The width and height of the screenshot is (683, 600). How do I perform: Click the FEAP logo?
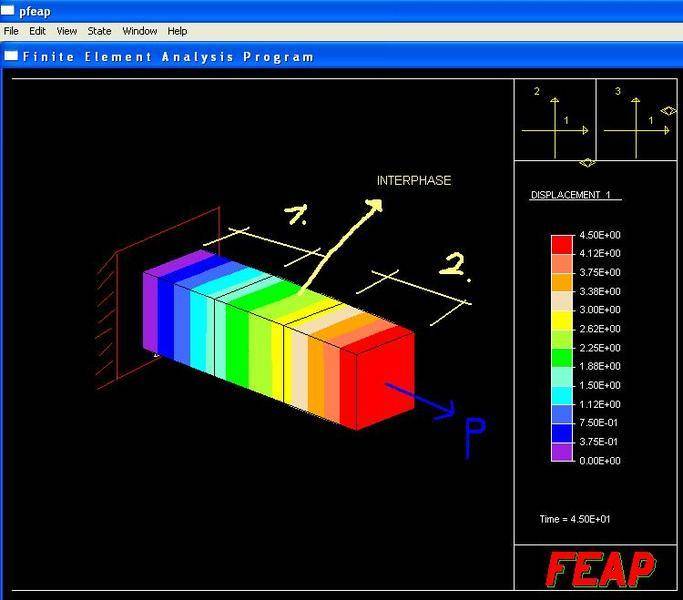point(599,569)
